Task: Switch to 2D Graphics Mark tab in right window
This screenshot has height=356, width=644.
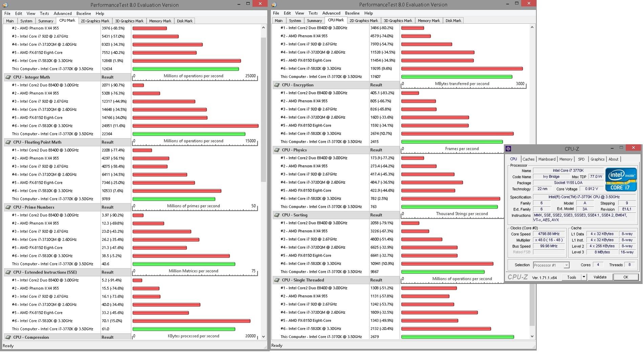Action: click(364, 21)
